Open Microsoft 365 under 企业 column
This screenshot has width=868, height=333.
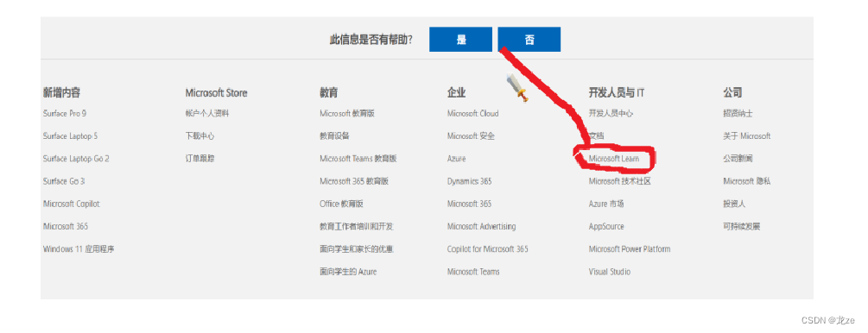[470, 204]
